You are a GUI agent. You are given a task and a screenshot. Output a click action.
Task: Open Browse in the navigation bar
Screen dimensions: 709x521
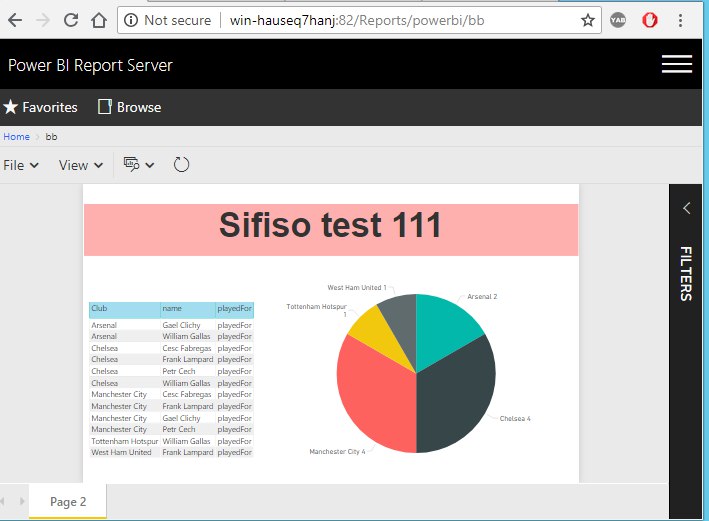pos(130,107)
